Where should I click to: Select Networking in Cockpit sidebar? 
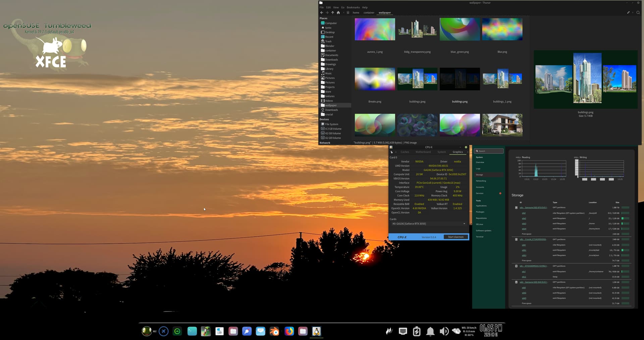[x=481, y=181]
